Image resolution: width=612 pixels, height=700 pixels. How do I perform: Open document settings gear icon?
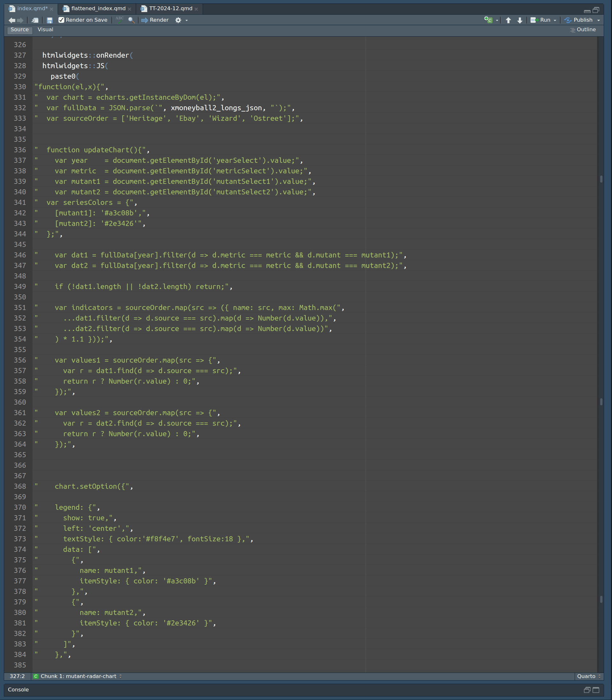(x=178, y=20)
